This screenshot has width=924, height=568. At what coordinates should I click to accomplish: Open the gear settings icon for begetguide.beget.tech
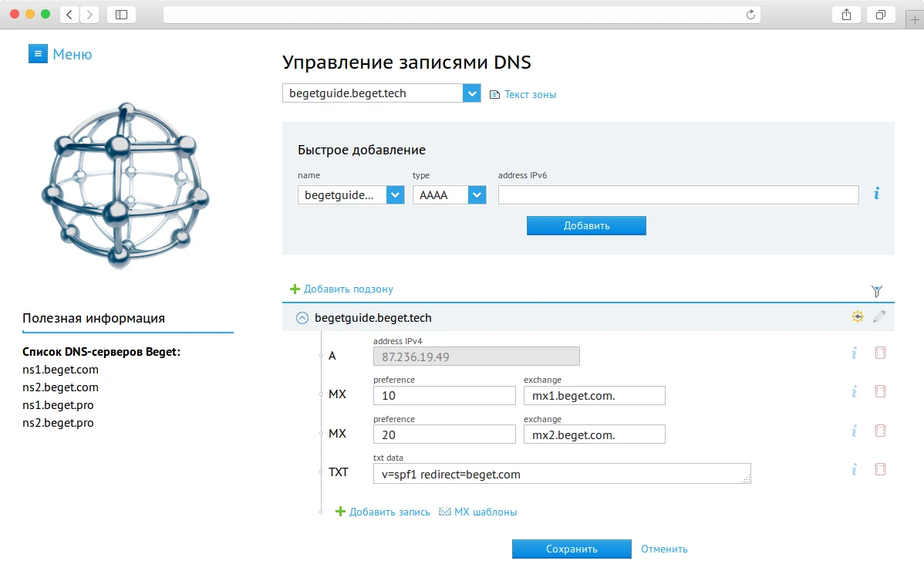point(856,316)
